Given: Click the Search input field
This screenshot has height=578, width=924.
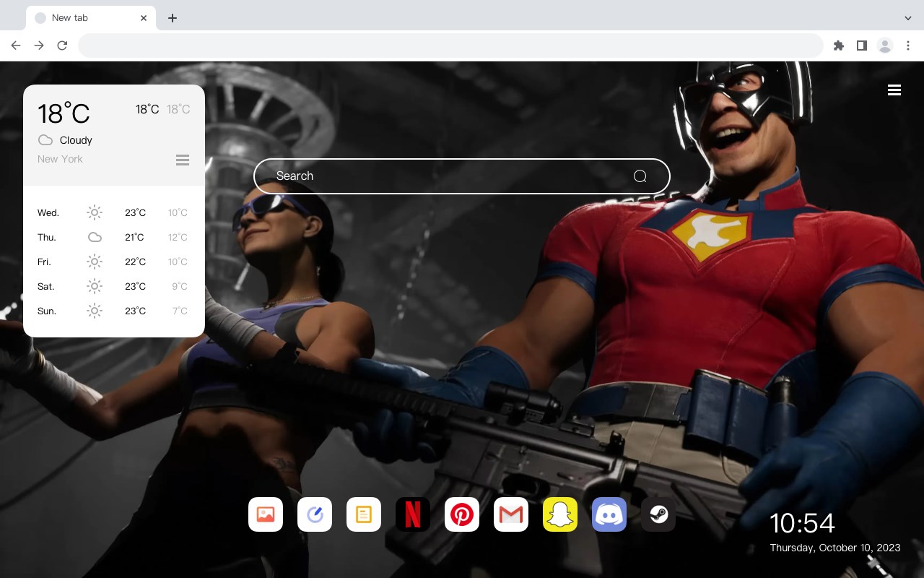Looking at the screenshot, I should click(462, 176).
